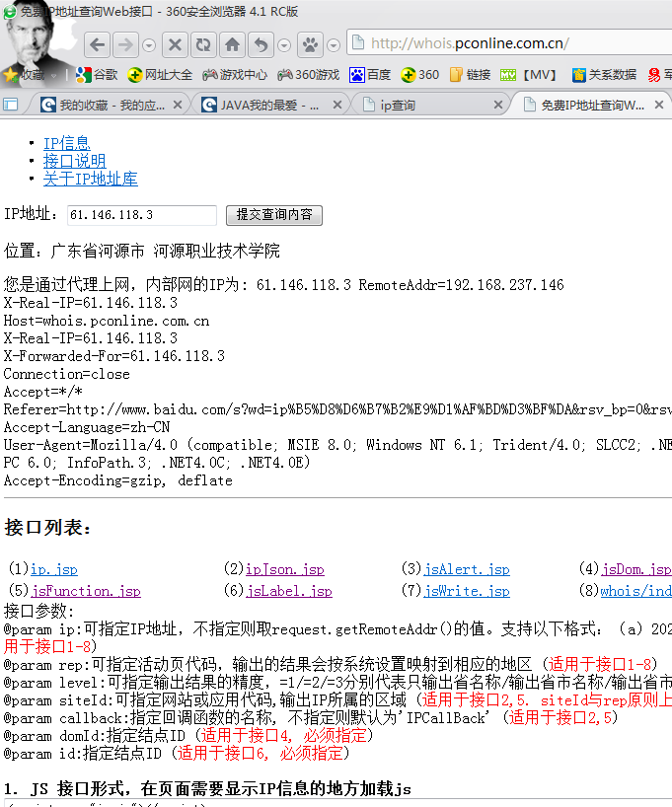The image size is (672, 807).
Task: Open the 关系数据 bookmark
Action: click(x=604, y=75)
